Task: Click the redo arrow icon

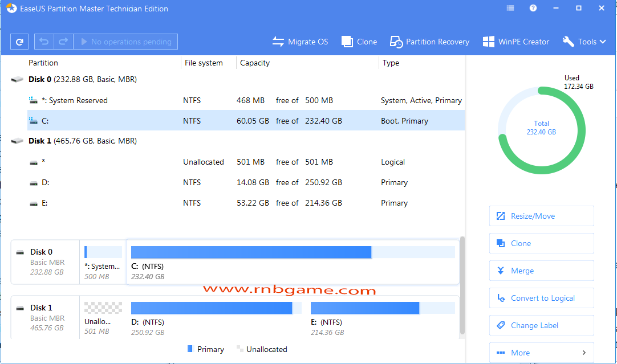Action: (63, 41)
